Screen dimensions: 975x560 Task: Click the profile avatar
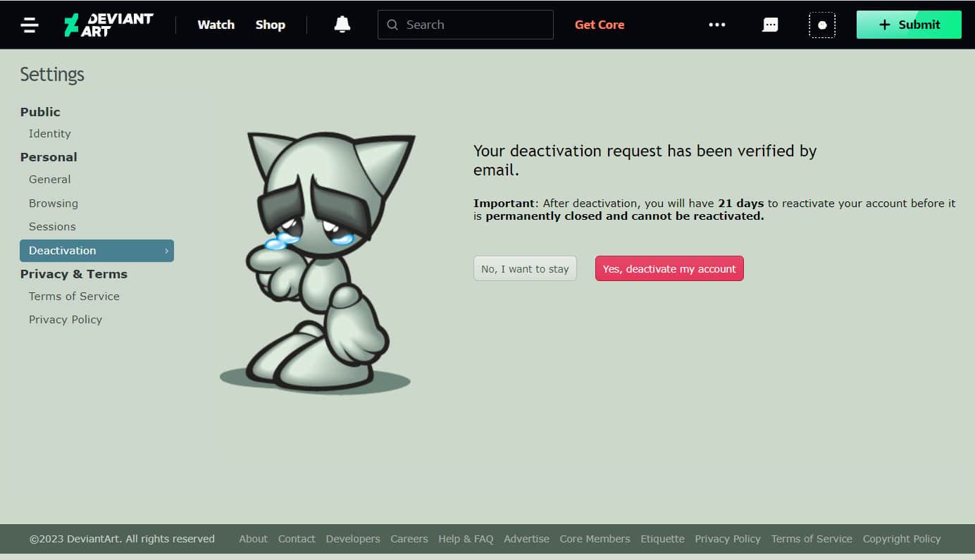(x=822, y=25)
